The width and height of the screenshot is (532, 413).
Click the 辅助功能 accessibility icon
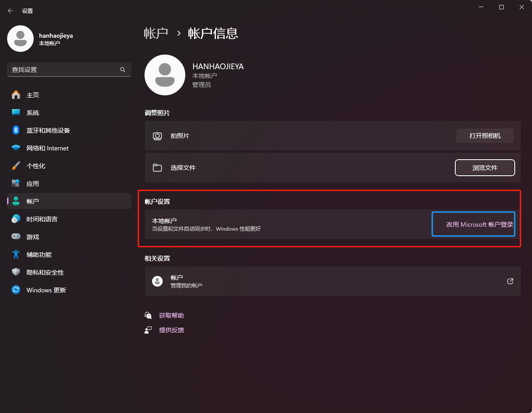coord(16,255)
